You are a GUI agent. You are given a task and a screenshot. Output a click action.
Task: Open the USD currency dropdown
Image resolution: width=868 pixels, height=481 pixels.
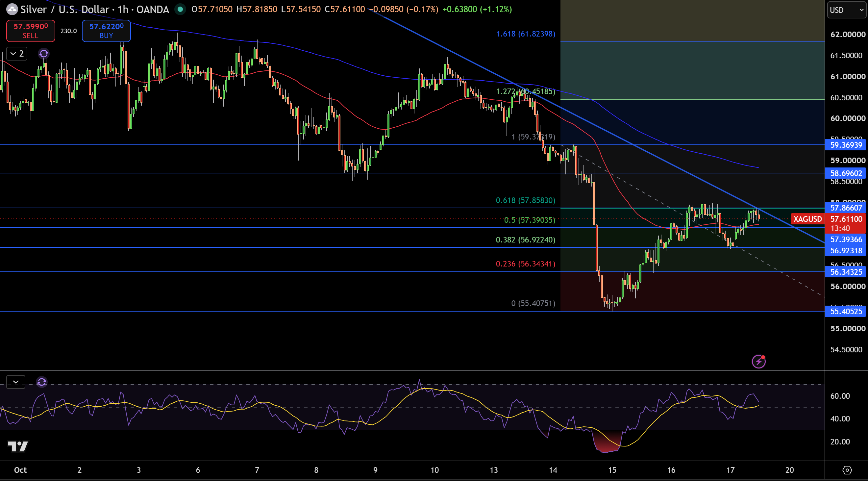point(846,10)
